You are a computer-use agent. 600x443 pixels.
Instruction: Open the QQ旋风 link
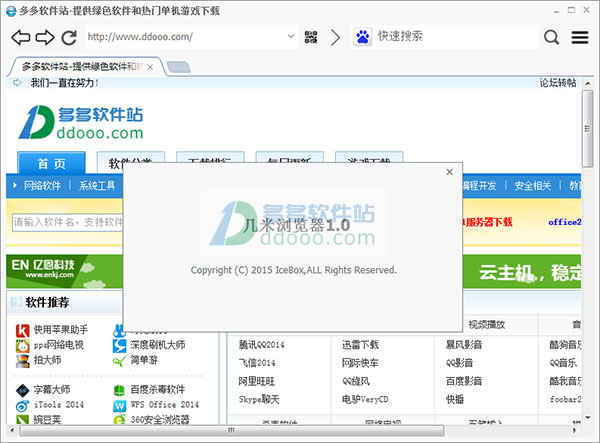pyautogui.click(x=355, y=381)
